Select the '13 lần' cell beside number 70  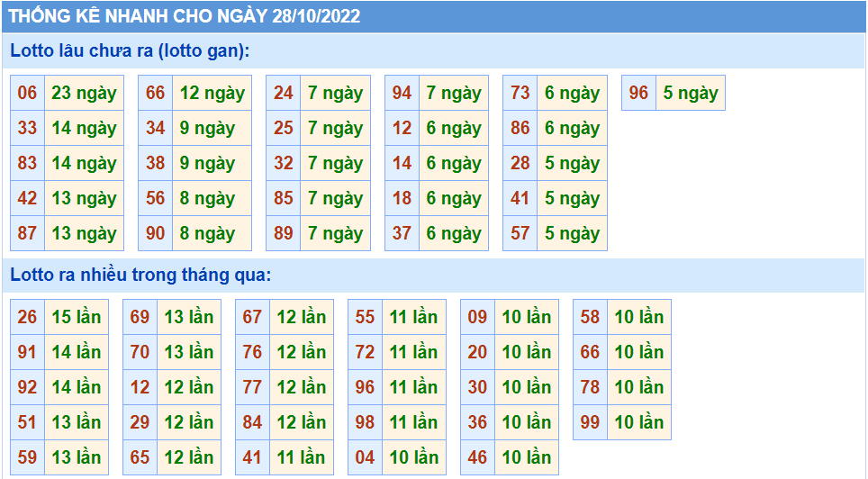click(189, 352)
